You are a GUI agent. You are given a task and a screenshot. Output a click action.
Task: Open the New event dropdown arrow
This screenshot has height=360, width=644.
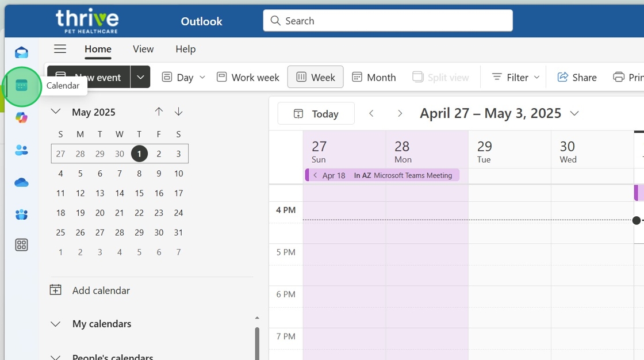(x=140, y=77)
